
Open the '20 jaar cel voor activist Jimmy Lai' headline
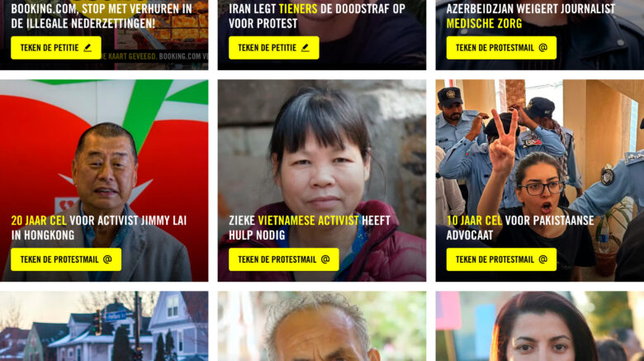(x=98, y=228)
